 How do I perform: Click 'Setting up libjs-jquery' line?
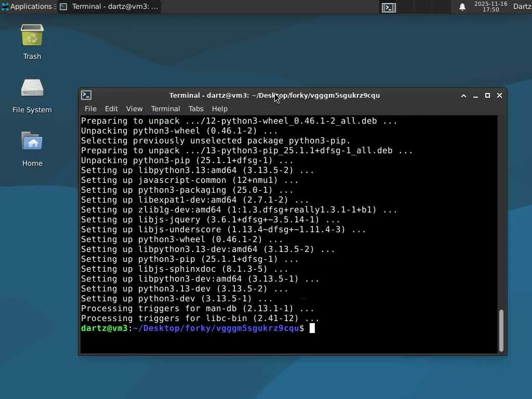(x=210, y=220)
